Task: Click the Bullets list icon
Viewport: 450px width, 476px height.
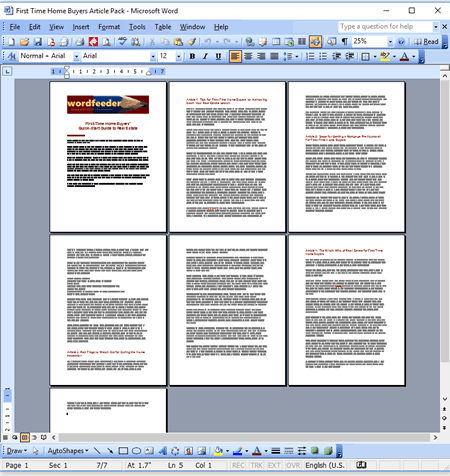Action: coord(323,56)
